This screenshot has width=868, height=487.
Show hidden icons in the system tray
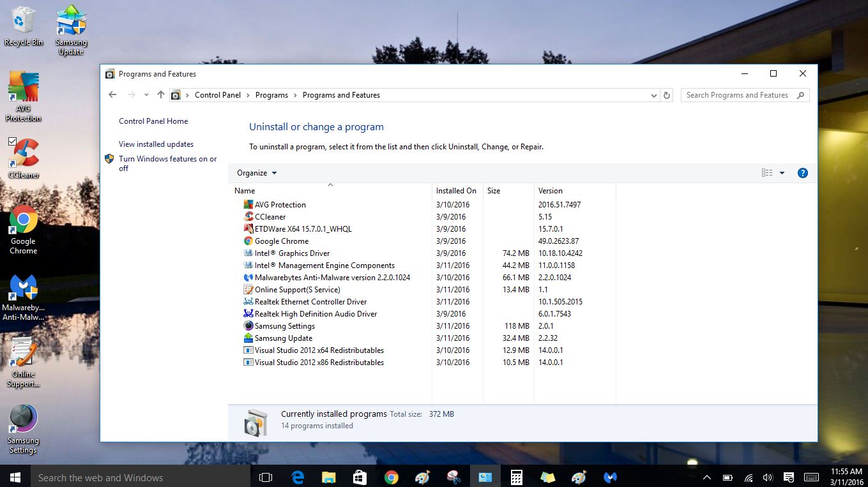707,477
